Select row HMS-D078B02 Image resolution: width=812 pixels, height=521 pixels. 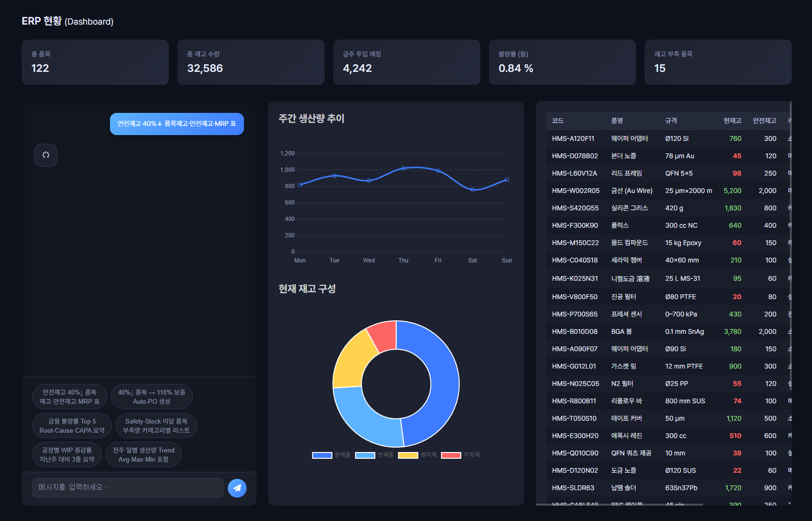point(668,156)
